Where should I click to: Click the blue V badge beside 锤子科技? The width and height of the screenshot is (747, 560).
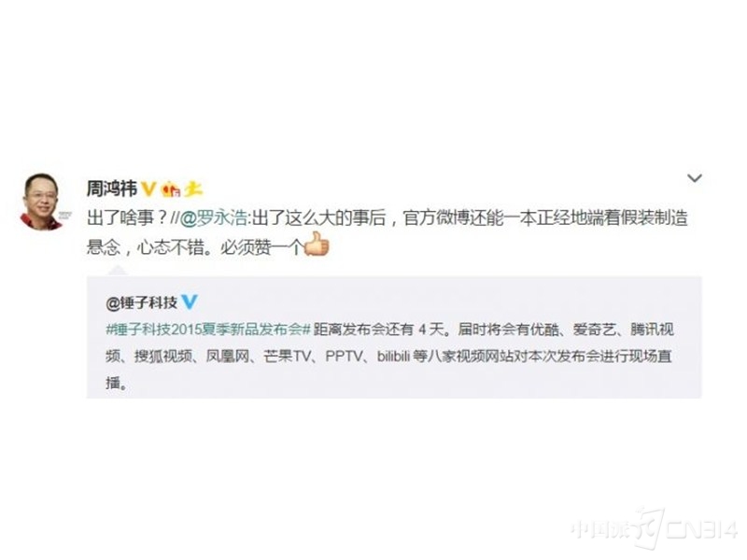[x=190, y=301]
